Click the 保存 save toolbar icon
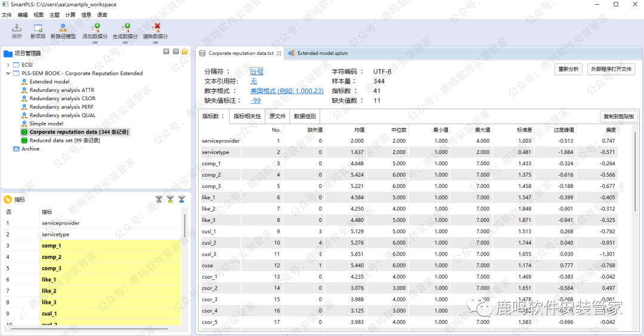The width and height of the screenshot is (644, 336). pyautogui.click(x=17, y=28)
